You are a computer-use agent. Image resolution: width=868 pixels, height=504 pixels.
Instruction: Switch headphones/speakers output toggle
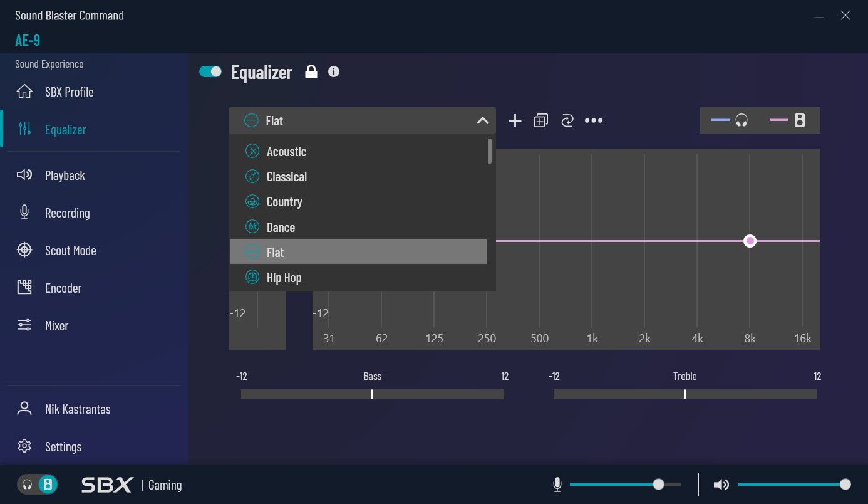click(38, 485)
